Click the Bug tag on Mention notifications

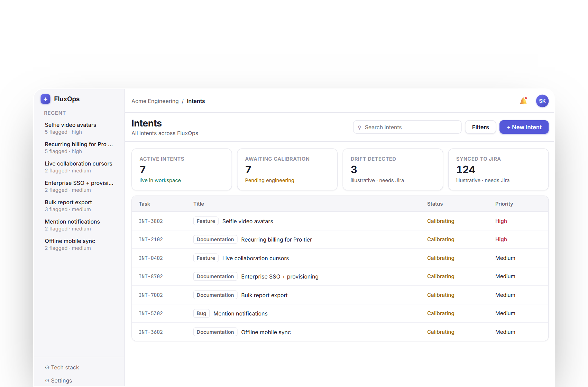pyautogui.click(x=201, y=313)
